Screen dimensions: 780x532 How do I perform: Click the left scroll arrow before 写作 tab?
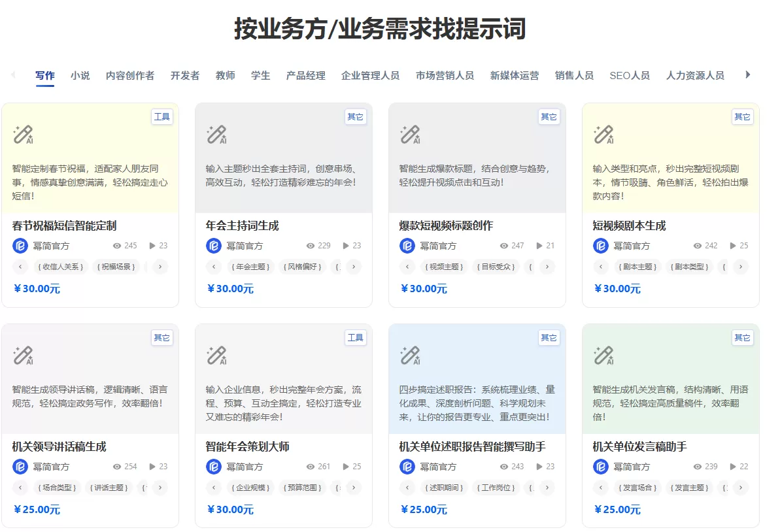coord(12,75)
